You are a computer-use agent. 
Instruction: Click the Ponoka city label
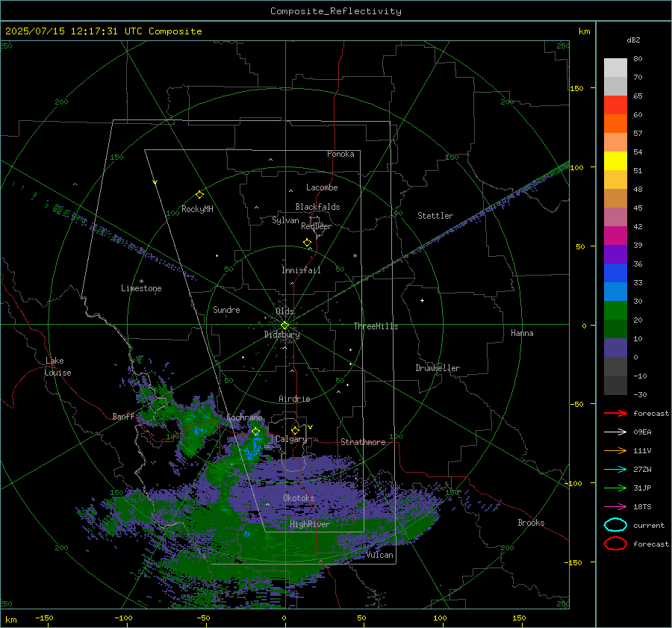340,154
